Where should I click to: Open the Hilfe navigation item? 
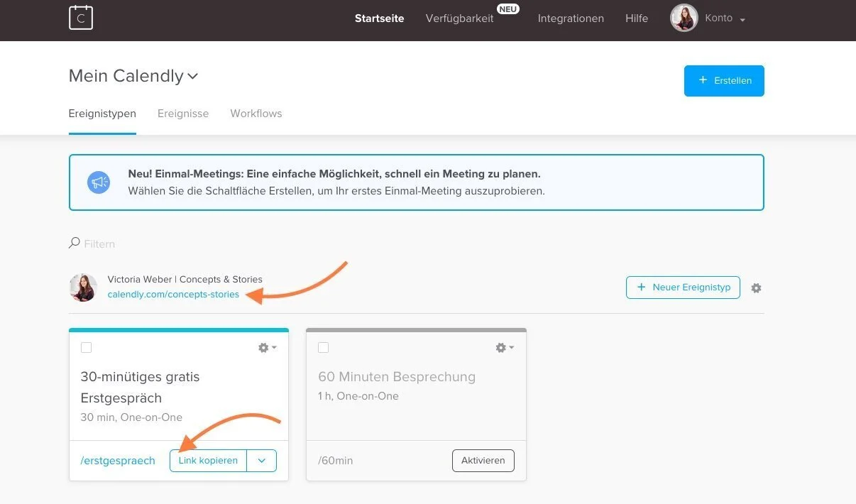(637, 18)
